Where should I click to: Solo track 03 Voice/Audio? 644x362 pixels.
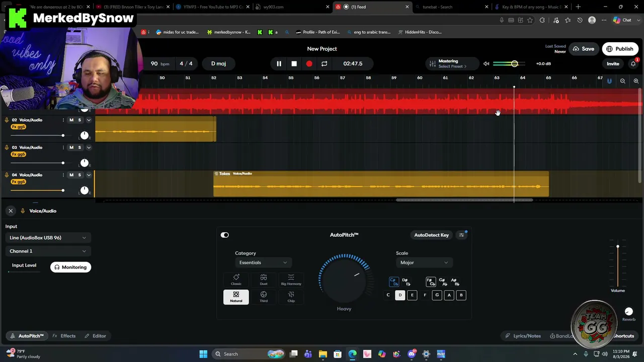(79, 147)
